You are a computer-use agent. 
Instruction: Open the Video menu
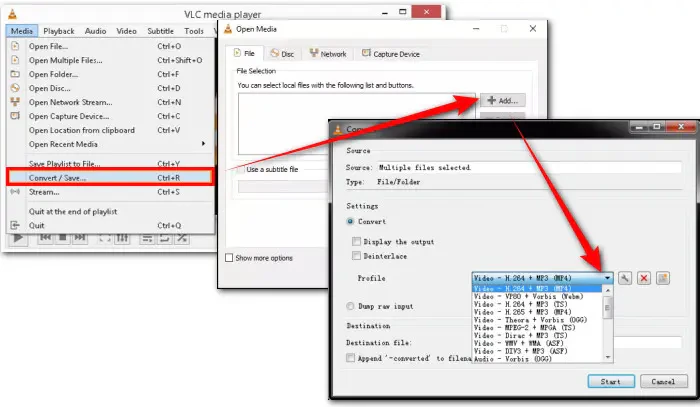coord(126,31)
